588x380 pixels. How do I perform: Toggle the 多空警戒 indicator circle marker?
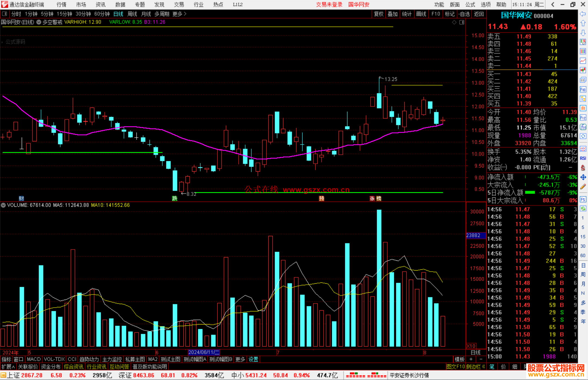(39, 22)
